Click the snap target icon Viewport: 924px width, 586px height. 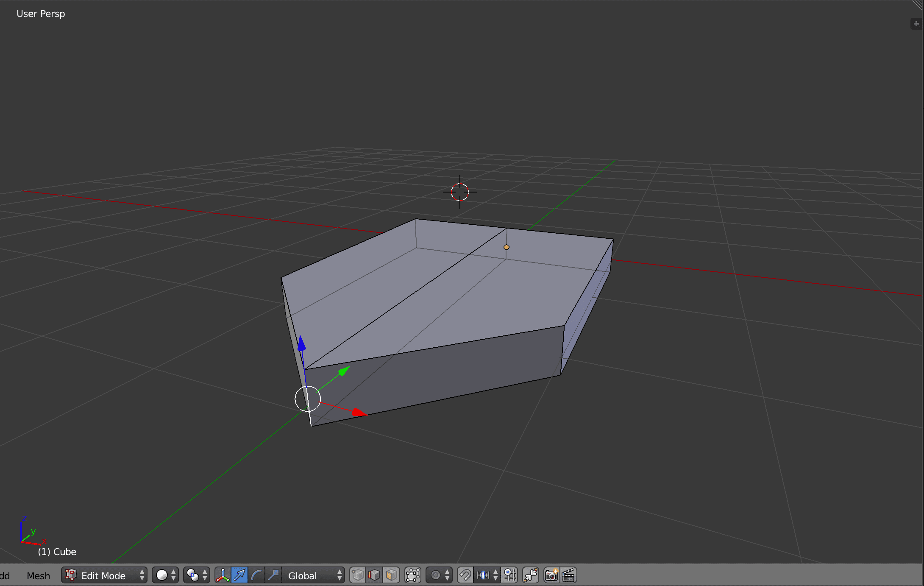pos(510,575)
